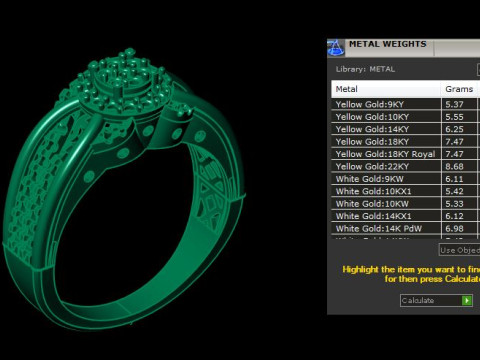This screenshot has width=480, height=360.
Task: Click the green Calculate arrow button
Action: (x=467, y=300)
